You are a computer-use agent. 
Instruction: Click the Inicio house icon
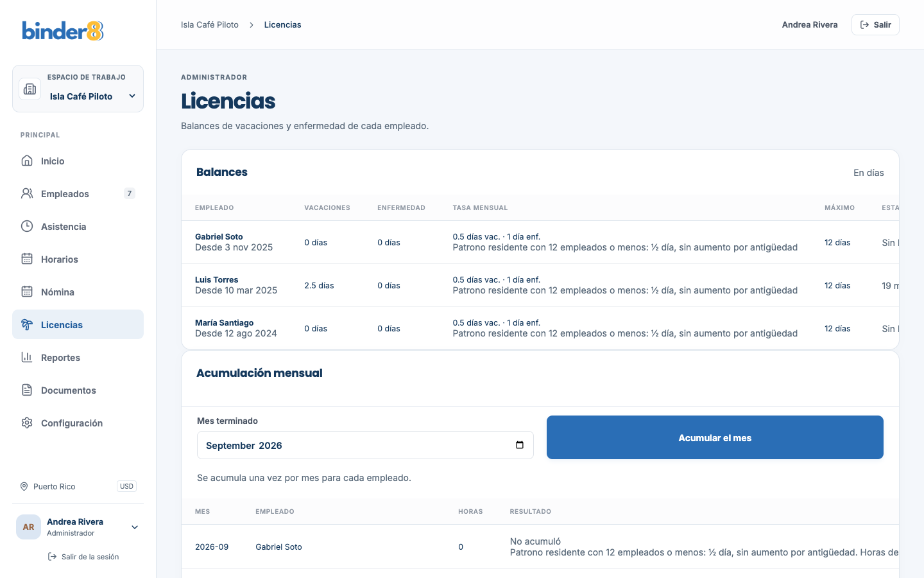[27, 161]
